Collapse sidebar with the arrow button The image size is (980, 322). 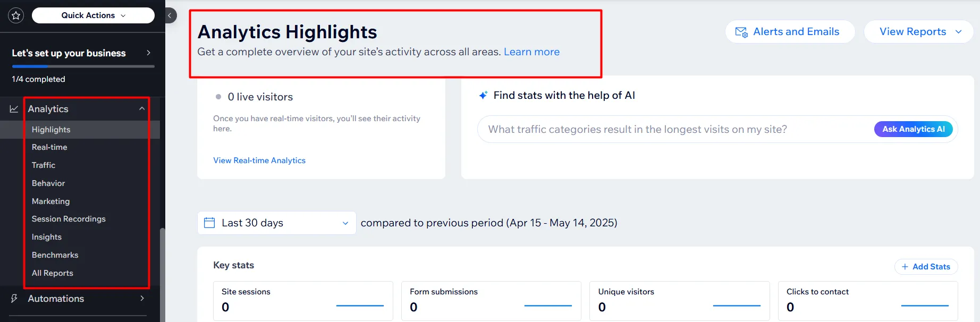(170, 15)
